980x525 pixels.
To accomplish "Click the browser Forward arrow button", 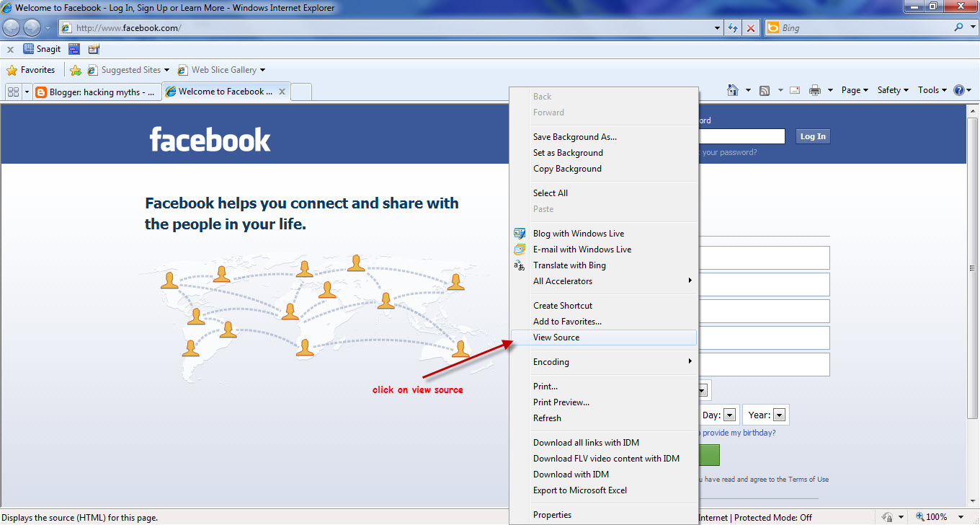I will [32, 28].
